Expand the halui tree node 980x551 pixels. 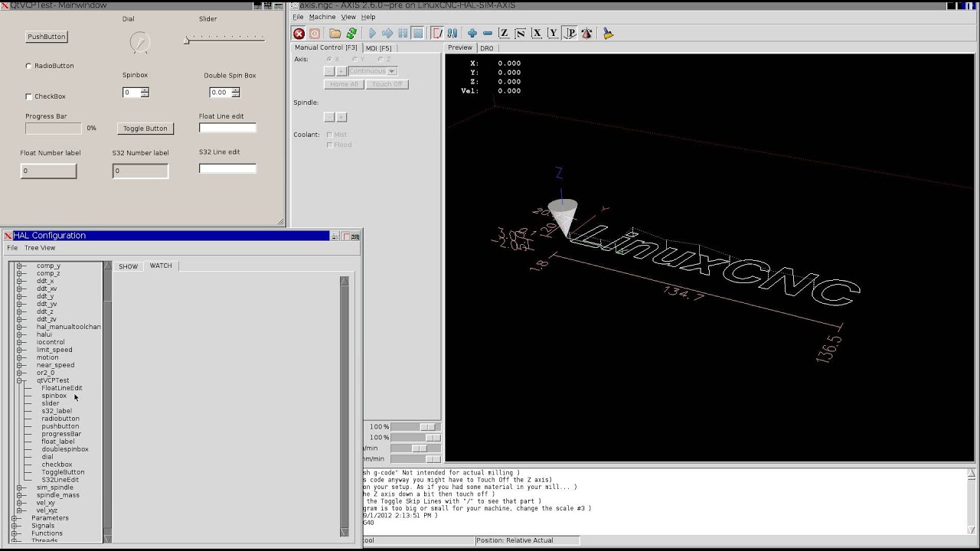[x=21, y=334]
